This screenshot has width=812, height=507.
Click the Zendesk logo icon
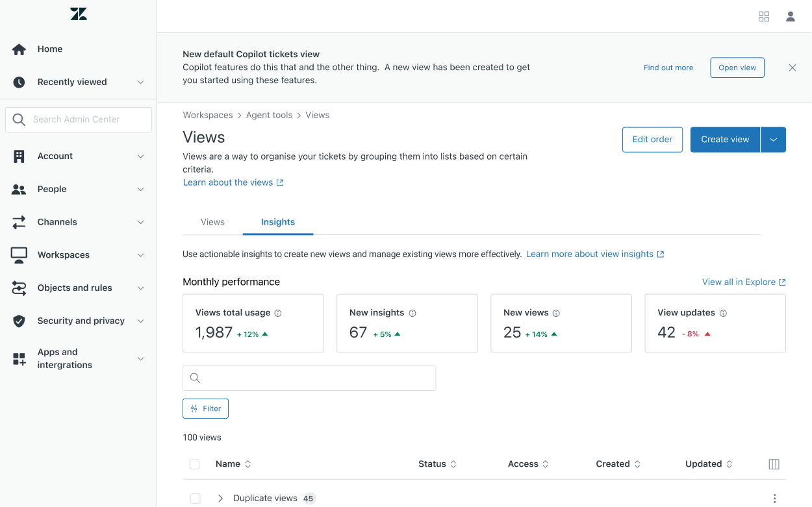[79, 14]
